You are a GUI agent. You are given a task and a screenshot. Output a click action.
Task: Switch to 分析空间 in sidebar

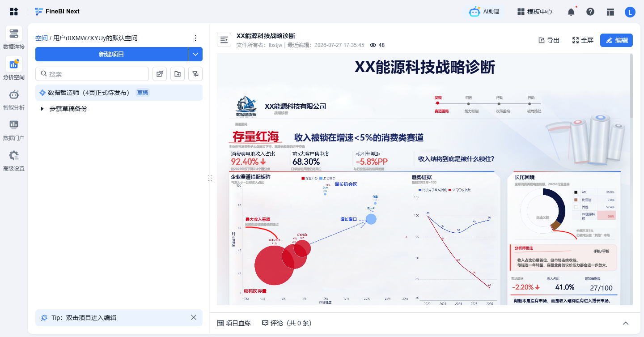click(14, 68)
